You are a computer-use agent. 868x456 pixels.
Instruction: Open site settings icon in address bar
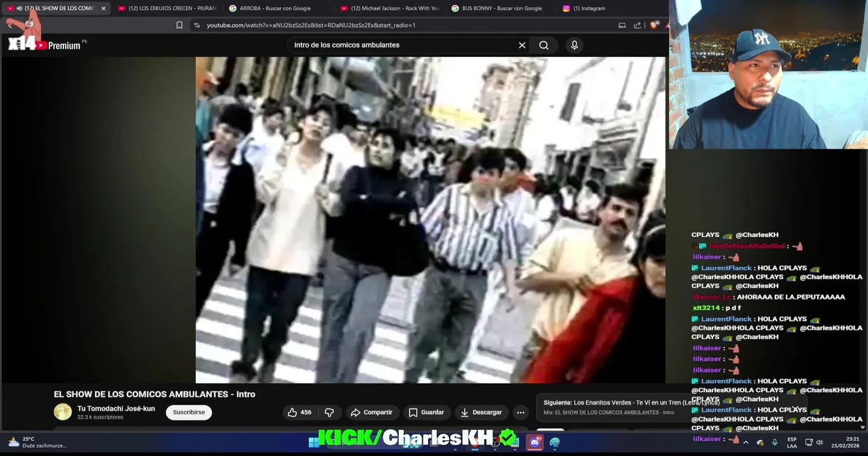pyautogui.click(x=197, y=25)
